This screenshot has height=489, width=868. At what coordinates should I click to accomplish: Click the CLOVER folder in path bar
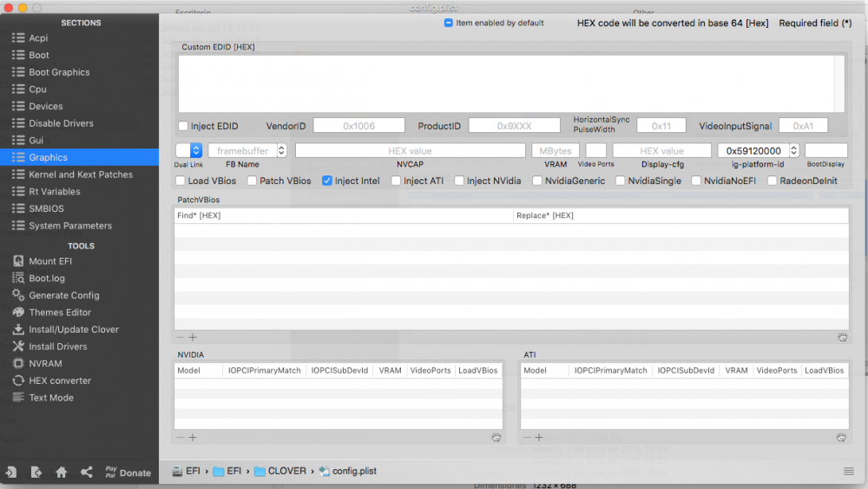[280, 472]
